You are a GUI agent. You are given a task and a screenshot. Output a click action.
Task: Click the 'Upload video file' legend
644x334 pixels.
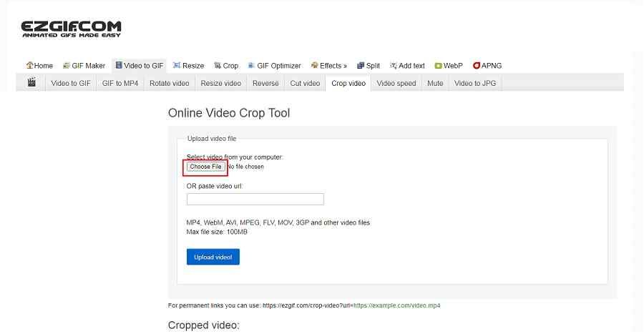tap(212, 139)
